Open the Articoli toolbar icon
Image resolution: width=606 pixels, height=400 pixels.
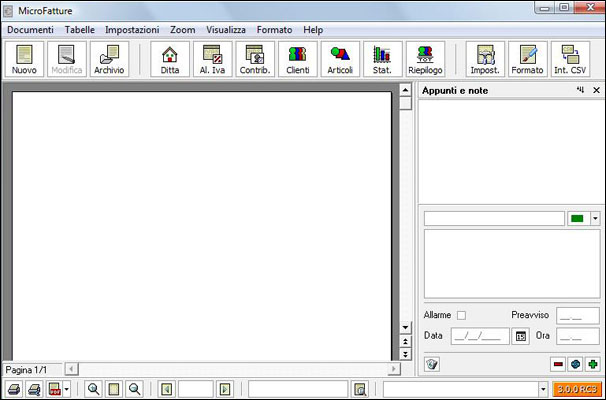pos(340,59)
